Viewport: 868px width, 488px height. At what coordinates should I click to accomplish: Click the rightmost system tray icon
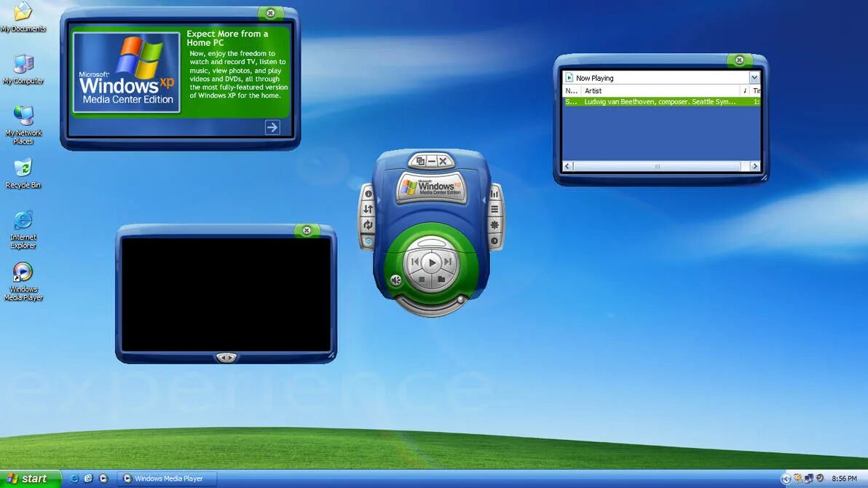point(820,478)
